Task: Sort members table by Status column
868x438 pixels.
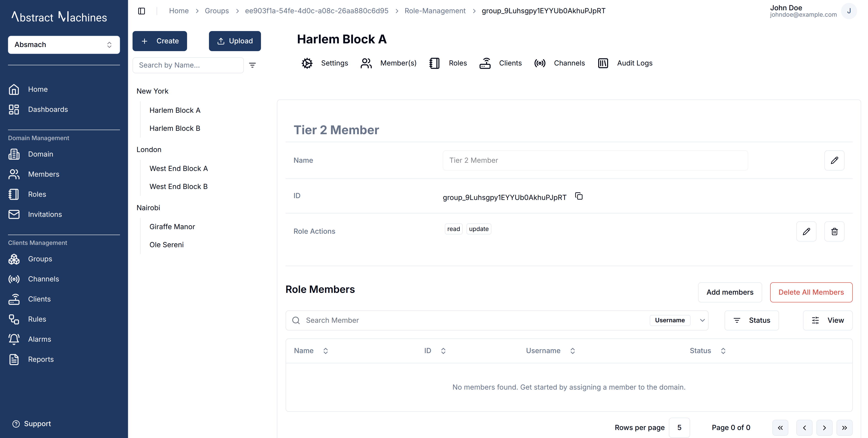Action: pyautogui.click(x=708, y=351)
